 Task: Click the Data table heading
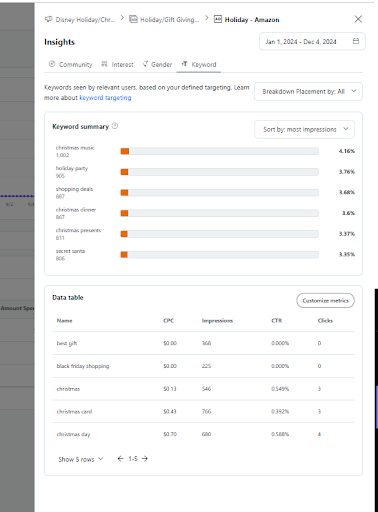[x=68, y=298]
